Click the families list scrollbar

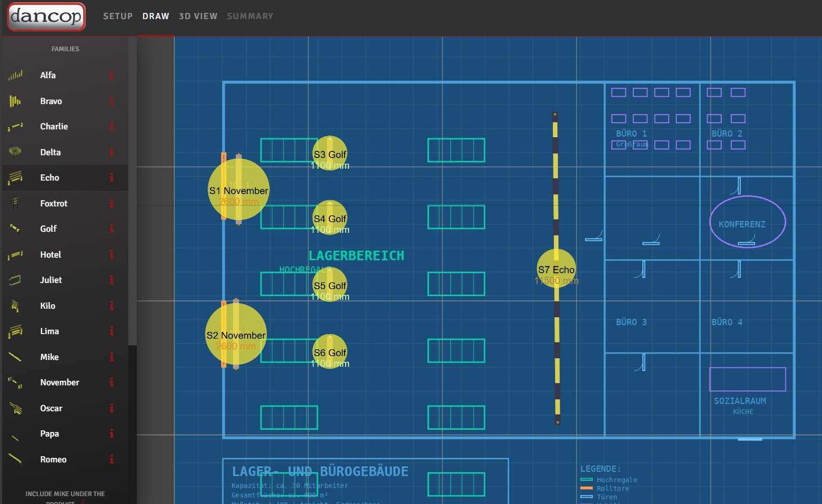(132, 191)
